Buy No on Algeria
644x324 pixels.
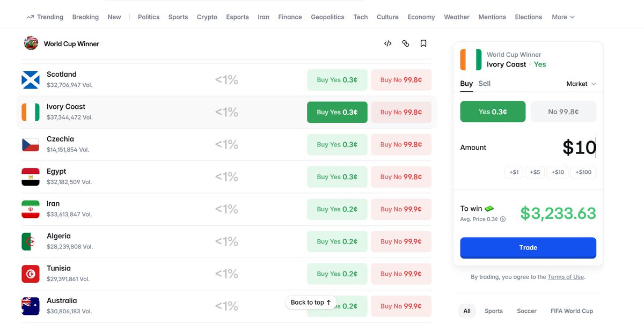[x=401, y=241]
